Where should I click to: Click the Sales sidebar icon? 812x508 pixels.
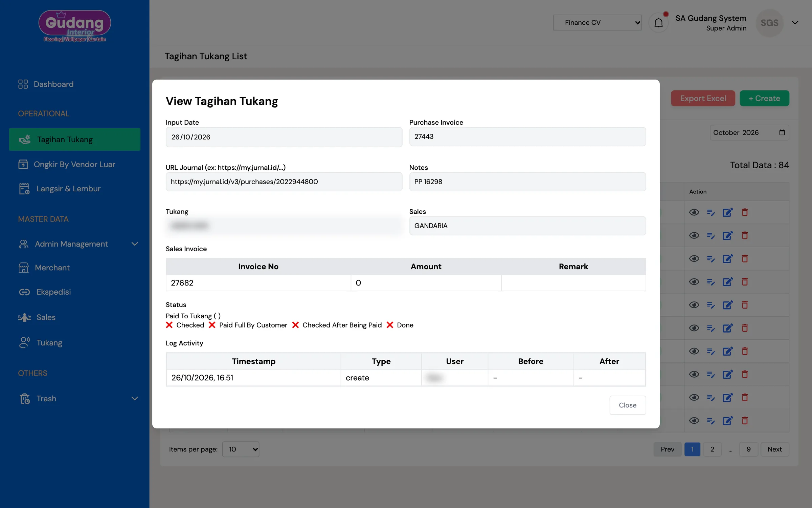[24, 317]
